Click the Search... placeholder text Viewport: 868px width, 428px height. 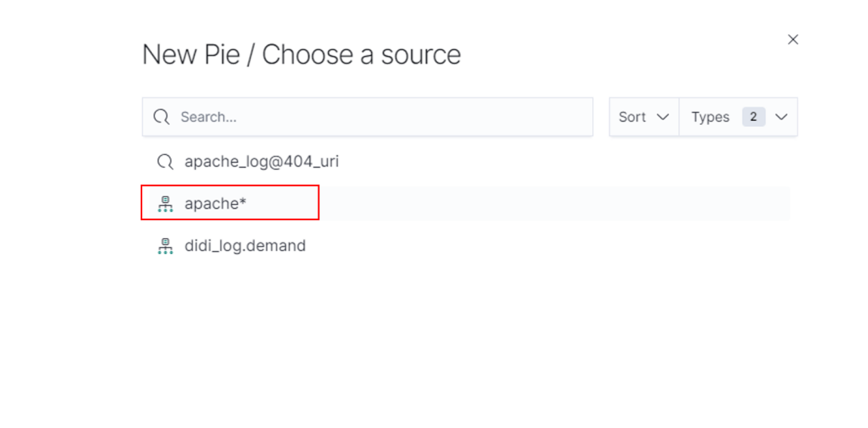click(x=209, y=117)
